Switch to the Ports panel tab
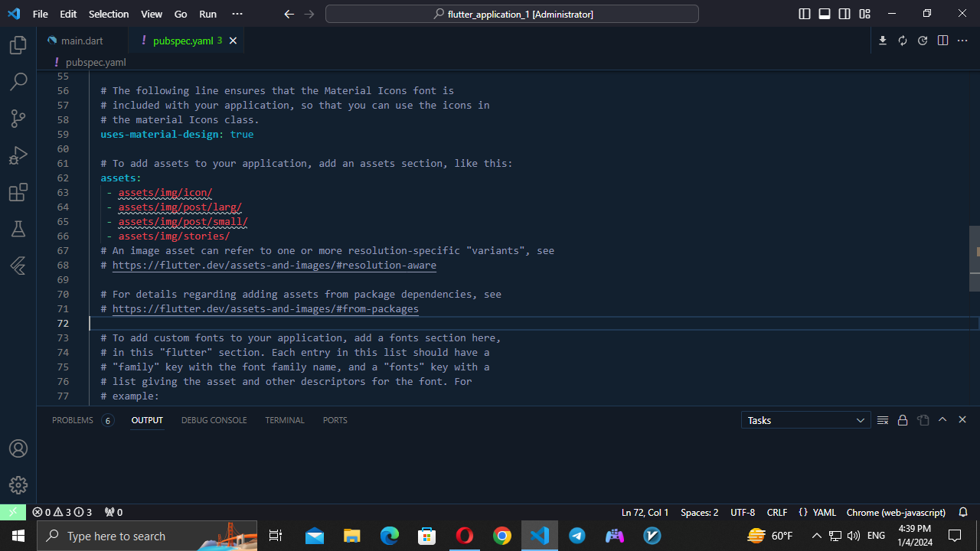Screen dimensions: 980x551 (335, 420)
